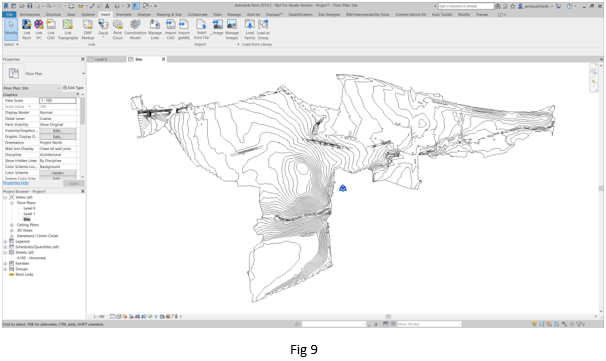This screenshot has height=361, width=606.
Task: Click Edit button for Visibility/Graphics
Action: click(x=57, y=131)
